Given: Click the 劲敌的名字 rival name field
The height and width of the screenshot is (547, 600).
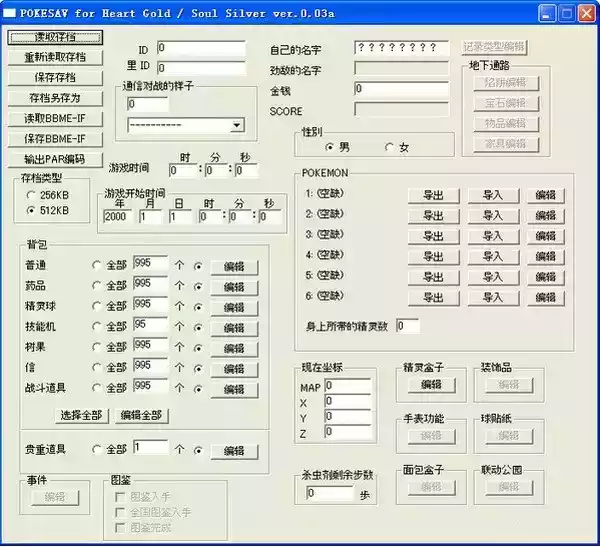Looking at the screenshot, I should pos(401,68).
